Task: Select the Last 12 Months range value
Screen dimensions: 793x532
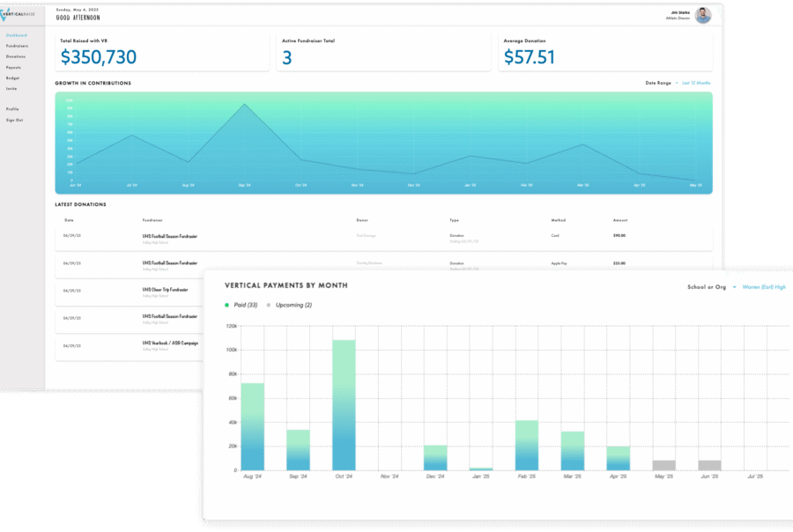Action: (x=696, y=83)
